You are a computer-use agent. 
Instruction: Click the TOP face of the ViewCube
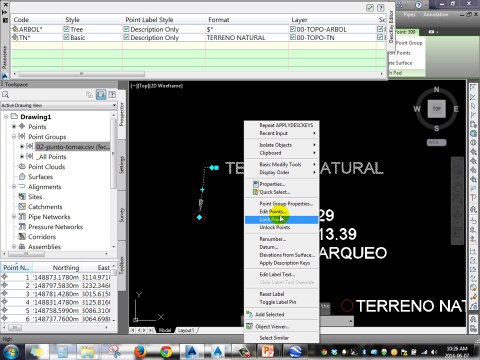pyautogui.click(x=436, y=109)
